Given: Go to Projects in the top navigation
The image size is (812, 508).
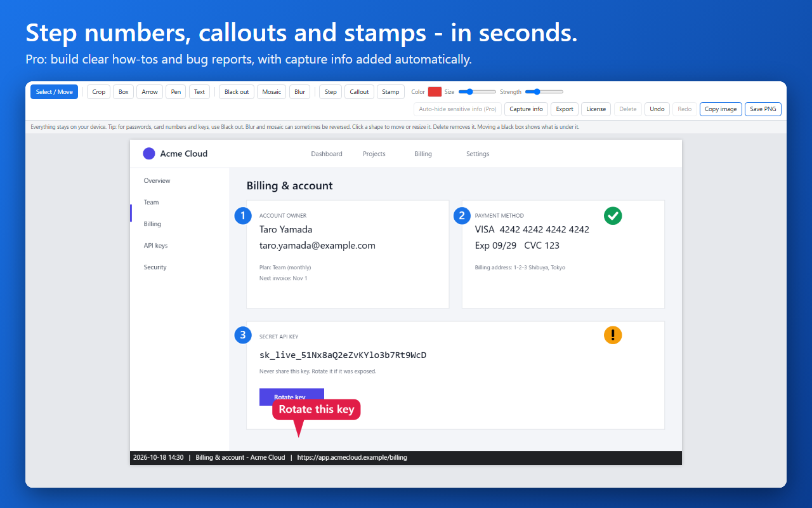Looking at the screenshot, I should point(374,154).
